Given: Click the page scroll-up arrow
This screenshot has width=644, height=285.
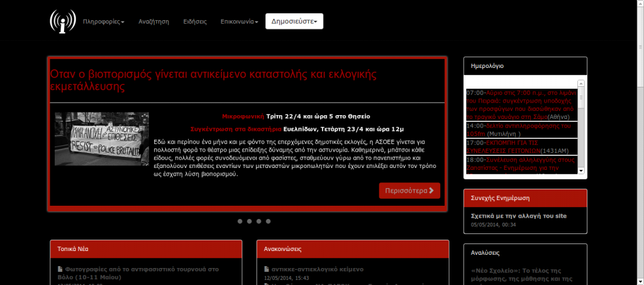Looking at the screenshot, I should coord(640,3).
